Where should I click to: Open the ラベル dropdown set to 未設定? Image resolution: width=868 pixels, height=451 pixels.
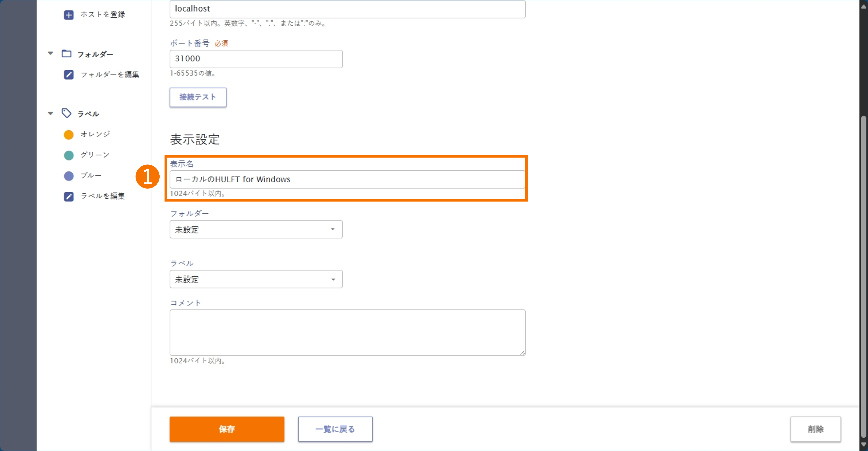pyautogui.click(x=256, y=279)
